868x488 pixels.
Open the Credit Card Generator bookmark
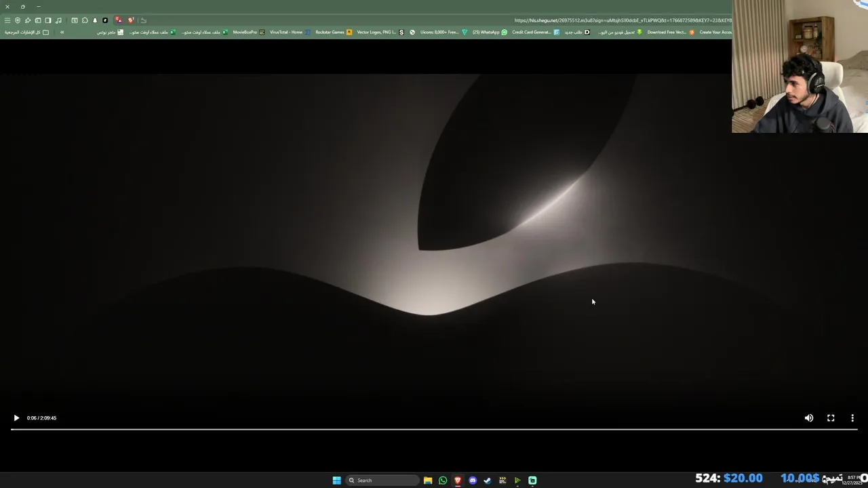(536, 32)
